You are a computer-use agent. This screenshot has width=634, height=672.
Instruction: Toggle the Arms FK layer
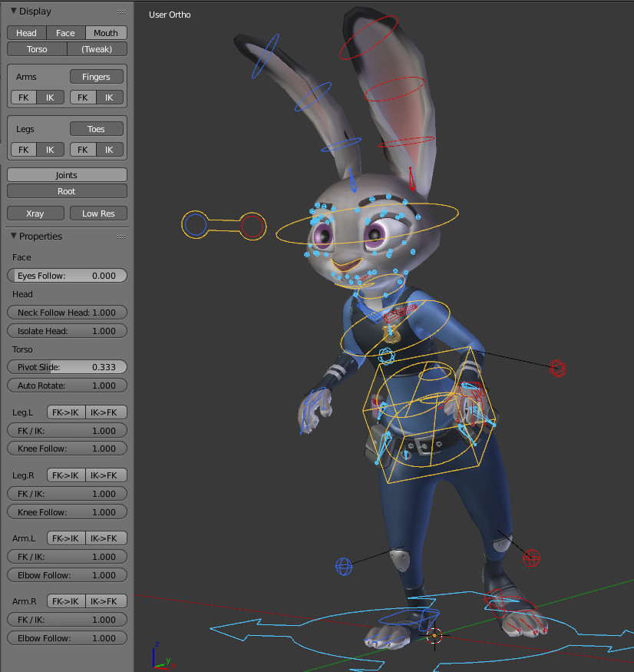click(24, 98)
